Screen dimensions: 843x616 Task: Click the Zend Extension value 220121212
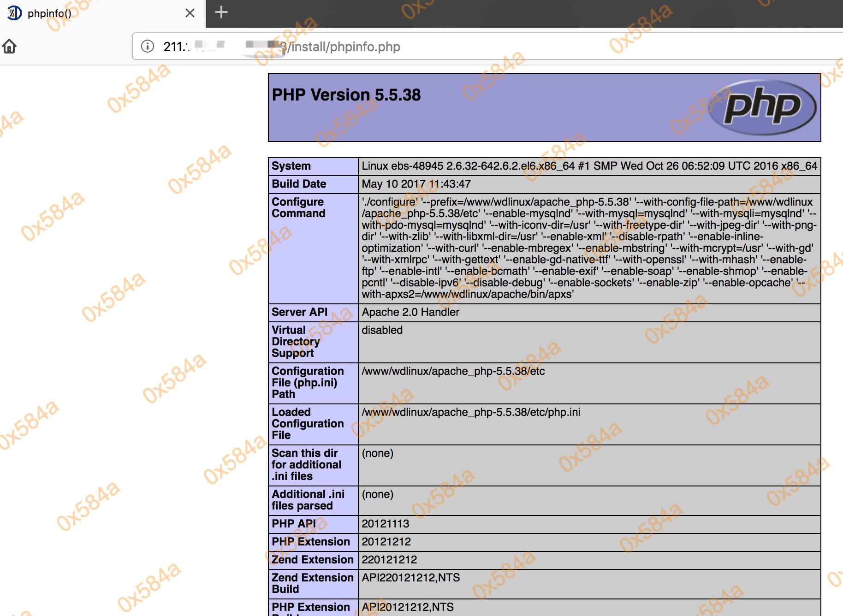[x=389, y=560]
